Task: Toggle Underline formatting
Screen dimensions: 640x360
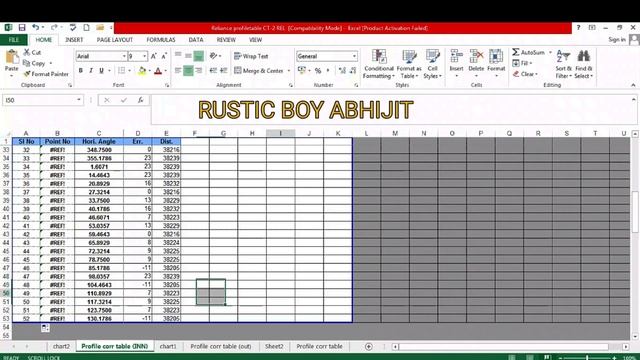Action: [x=101, y=71]
